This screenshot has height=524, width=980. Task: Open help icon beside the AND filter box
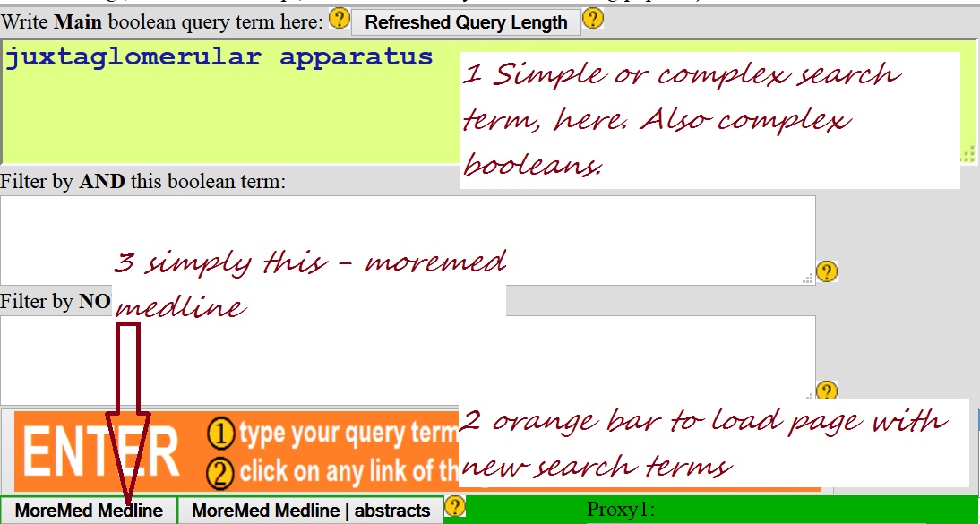(x=826, y=271)
